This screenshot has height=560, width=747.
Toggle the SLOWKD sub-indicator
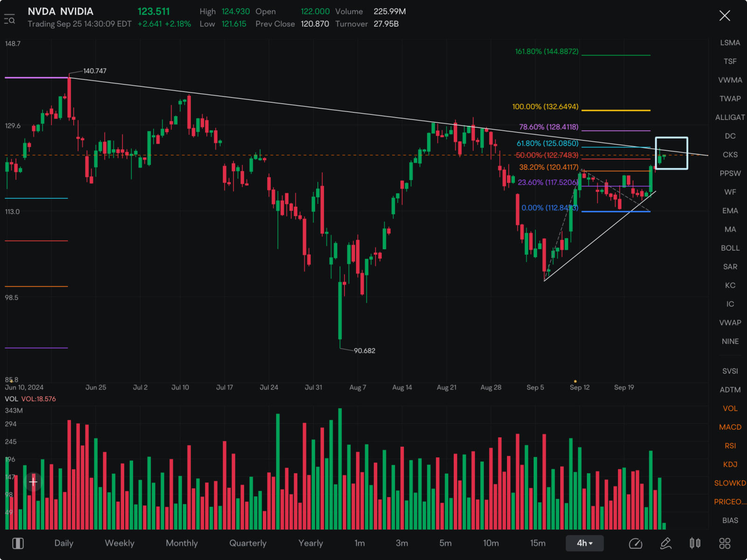tap(730, 483)
